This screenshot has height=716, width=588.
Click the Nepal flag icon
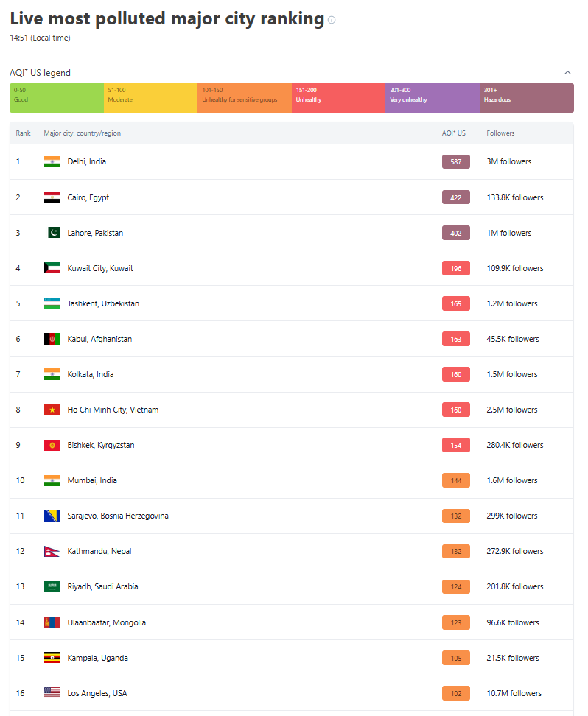coord(50,551)
